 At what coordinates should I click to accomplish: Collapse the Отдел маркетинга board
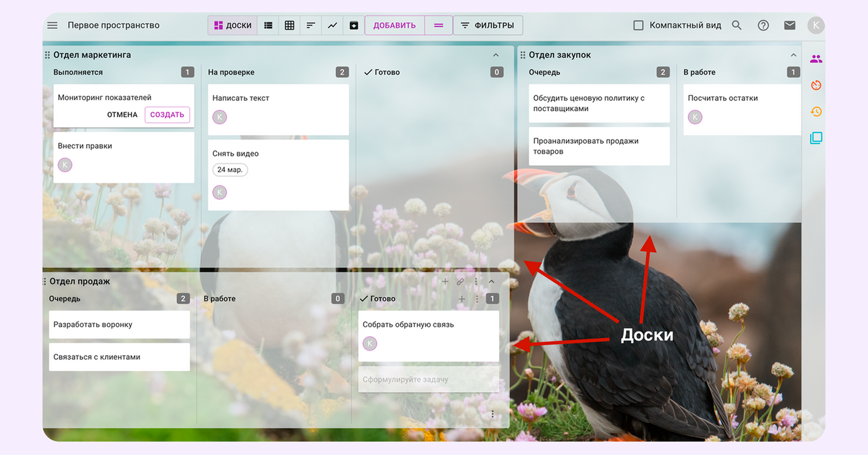tap(496, 55)
